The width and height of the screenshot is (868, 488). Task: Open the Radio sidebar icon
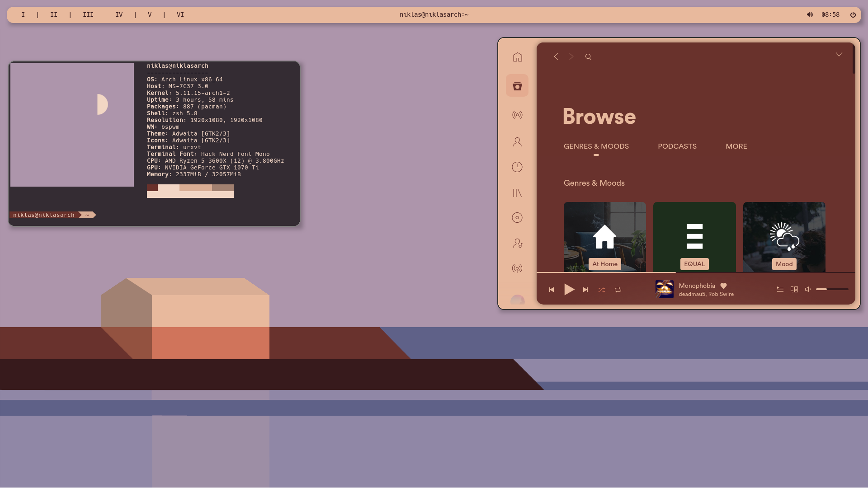pyautogui.click(x=517, y=115)
